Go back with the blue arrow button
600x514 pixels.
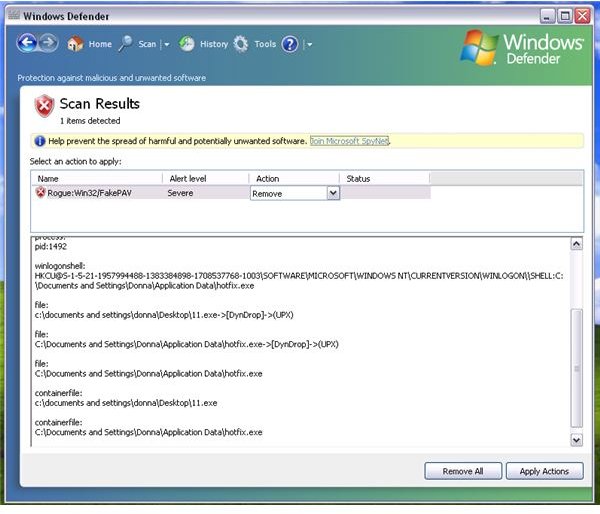pos(27,43)
